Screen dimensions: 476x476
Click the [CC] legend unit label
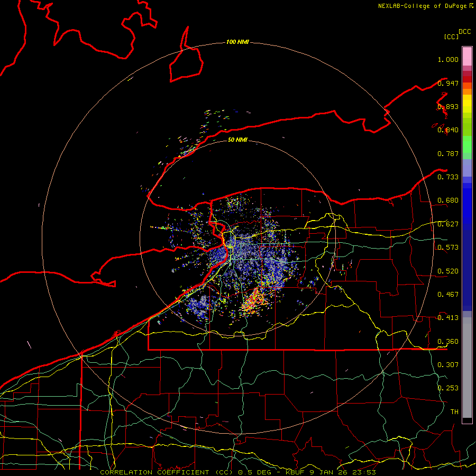pyautogui.click(x=451, y=36)
